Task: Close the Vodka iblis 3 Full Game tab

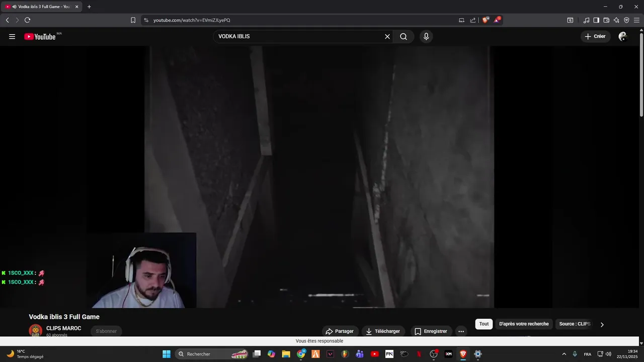Action: [x=77, y=7]
